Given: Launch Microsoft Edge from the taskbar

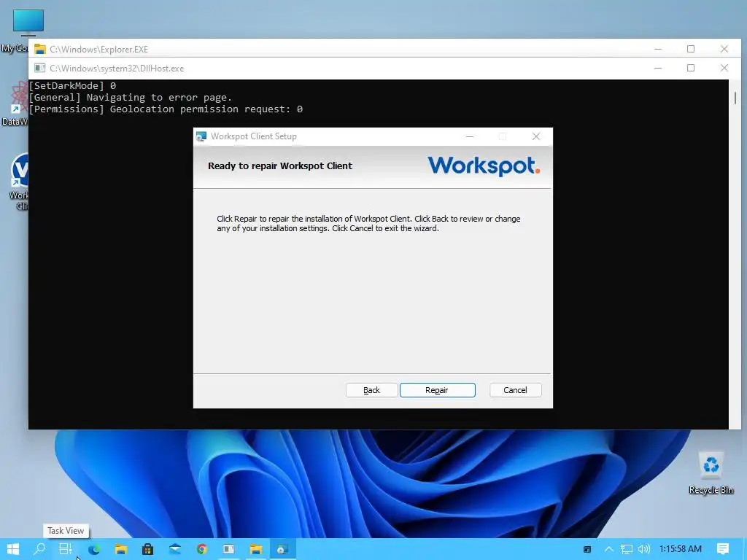Looking at the screenshot, I should 94,549.
